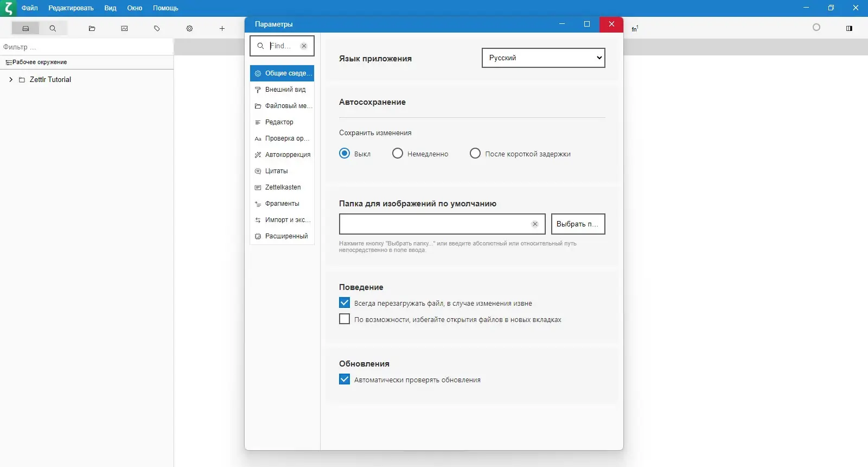The image size is (868, 467).
Task: Clear the image folder path field
Action: (535, 224)
